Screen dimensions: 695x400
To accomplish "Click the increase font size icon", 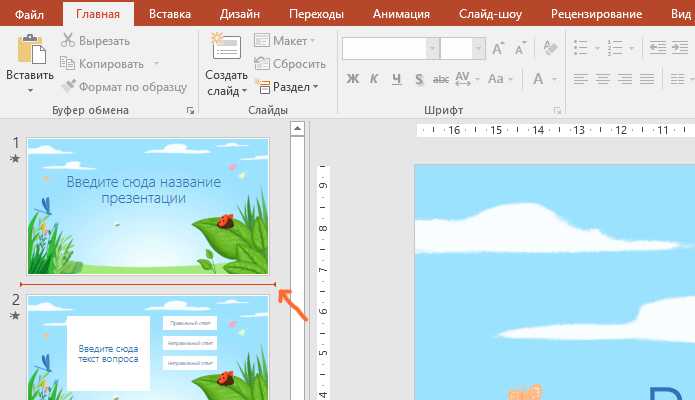I will (x=498, y=48).
